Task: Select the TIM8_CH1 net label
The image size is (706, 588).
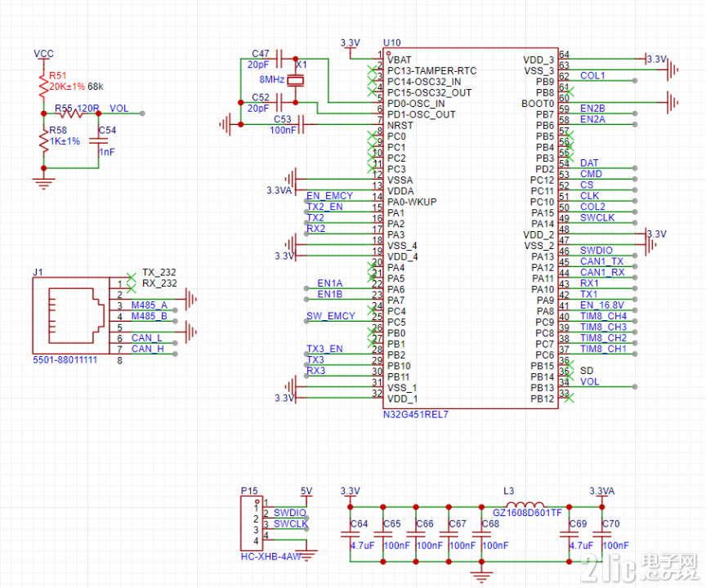Action: (603, 349)
